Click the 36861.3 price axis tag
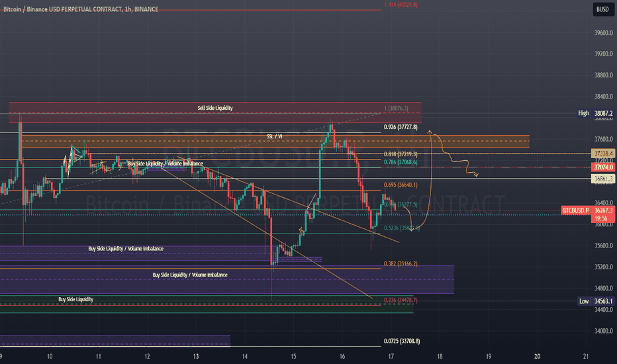The width and height of the screenshot is (617, 364). coord(603,179)
